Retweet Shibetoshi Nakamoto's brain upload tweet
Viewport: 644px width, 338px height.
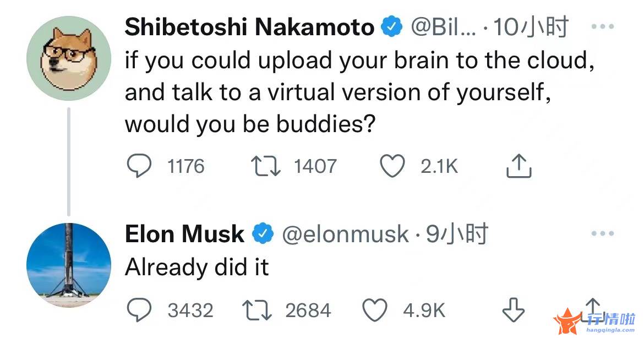click(266, 166)
